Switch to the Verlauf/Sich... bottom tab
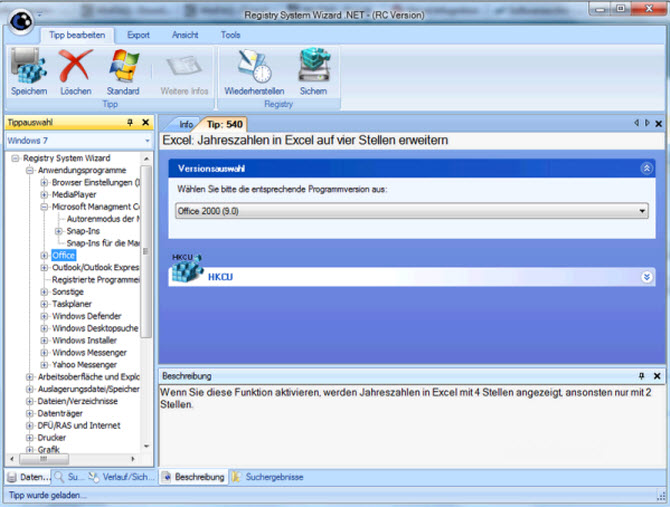This screenshot has height=507, width=670. click(x=121, y=477)
